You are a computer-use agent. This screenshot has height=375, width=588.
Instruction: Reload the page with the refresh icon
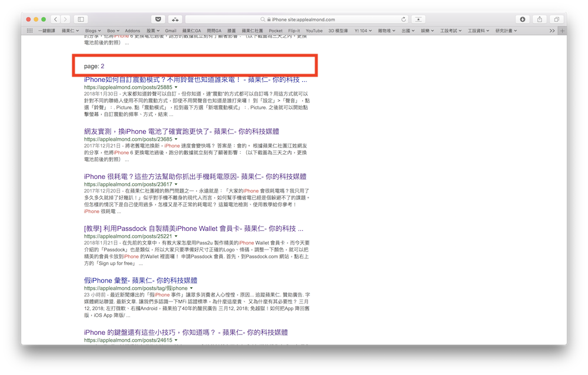pyautogui.click(x=403, y=19)
